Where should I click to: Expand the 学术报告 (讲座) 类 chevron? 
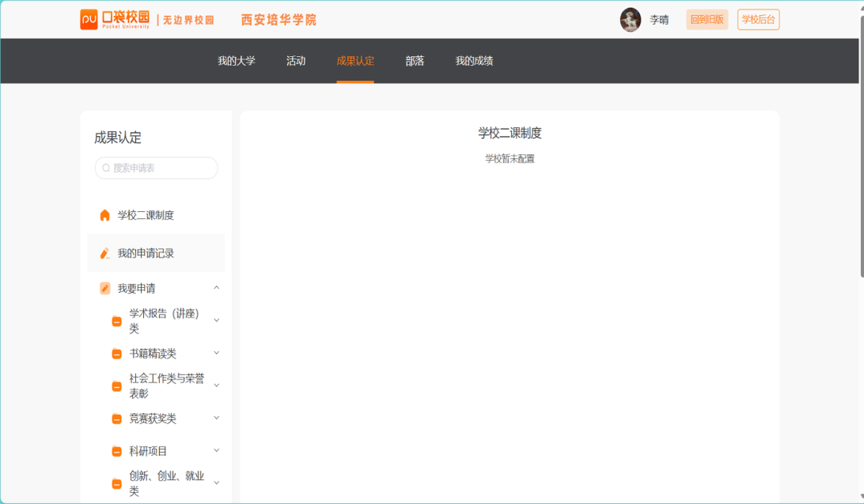click(x=216, y=321)
